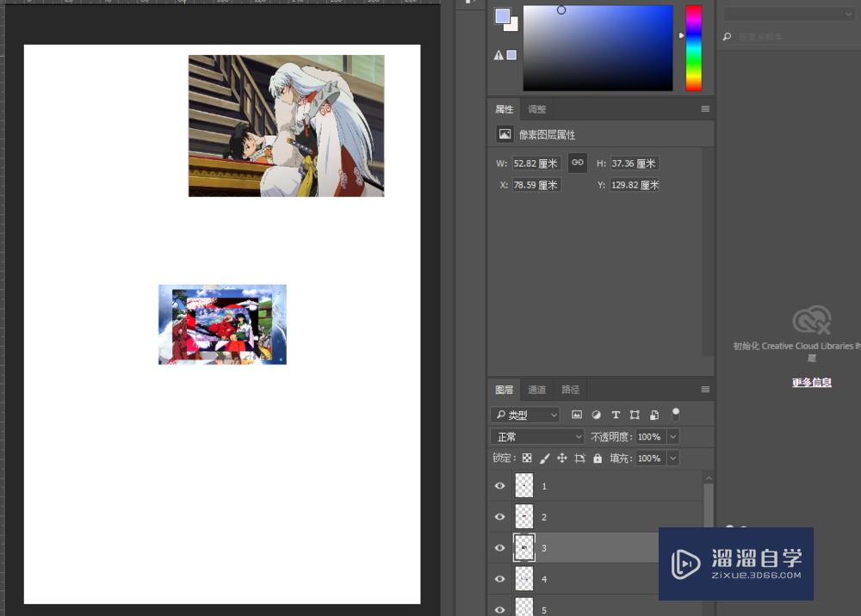The image size is (861, 616).
Task: Click the Y value 129.82 厘米 field
Action: coord(635,185)
